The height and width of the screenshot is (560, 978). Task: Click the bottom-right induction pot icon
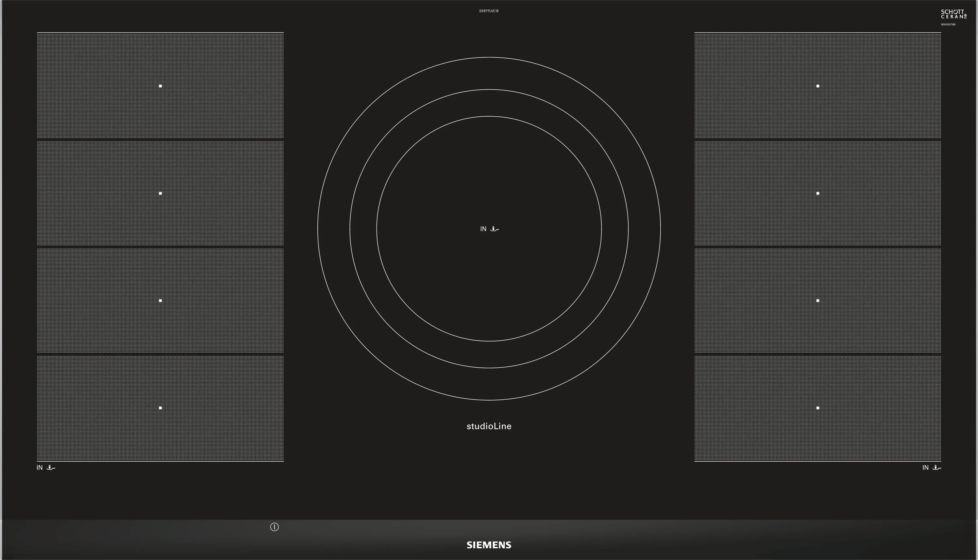[x=937, y=468]
